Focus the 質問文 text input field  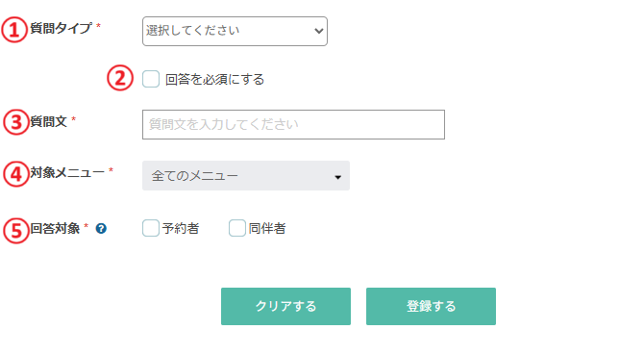pyautogui.click(x=294, y=124)
